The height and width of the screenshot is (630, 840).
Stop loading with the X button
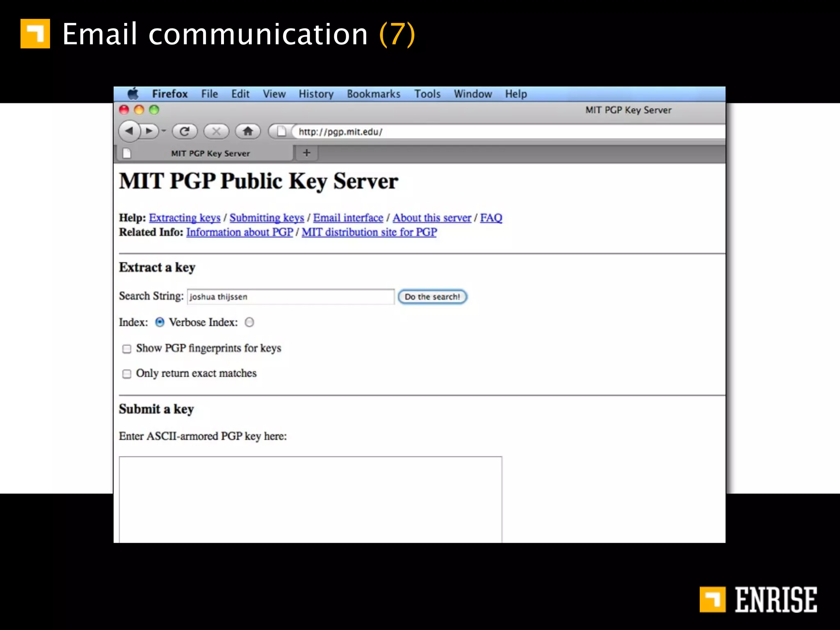click(216, 131)
